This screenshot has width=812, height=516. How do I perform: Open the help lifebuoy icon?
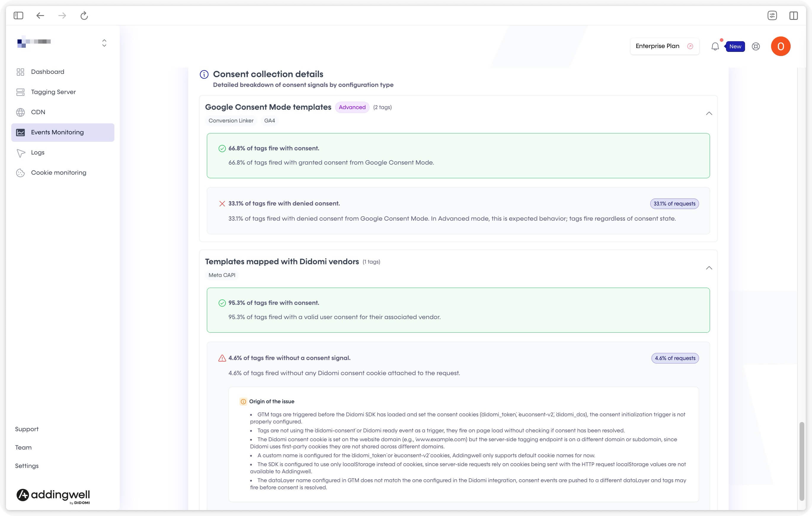[756, 47]
